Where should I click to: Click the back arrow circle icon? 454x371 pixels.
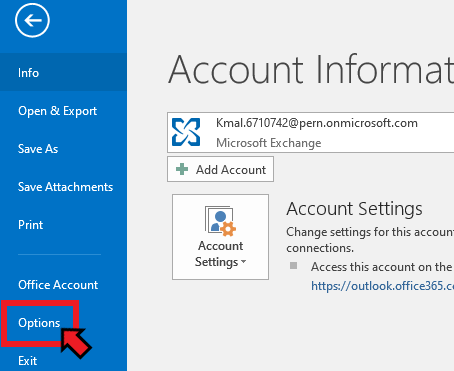coord(32,20)
